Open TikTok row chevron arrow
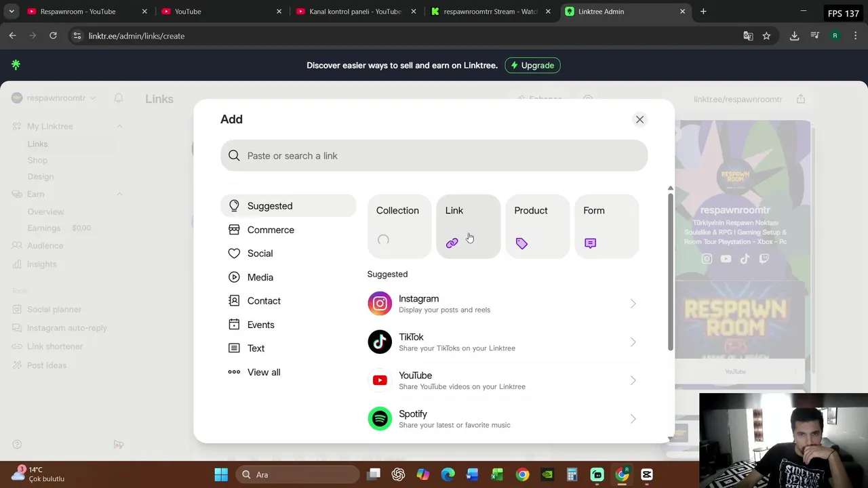The height and width of the screenshot is (488, 868). coord(633,342)
